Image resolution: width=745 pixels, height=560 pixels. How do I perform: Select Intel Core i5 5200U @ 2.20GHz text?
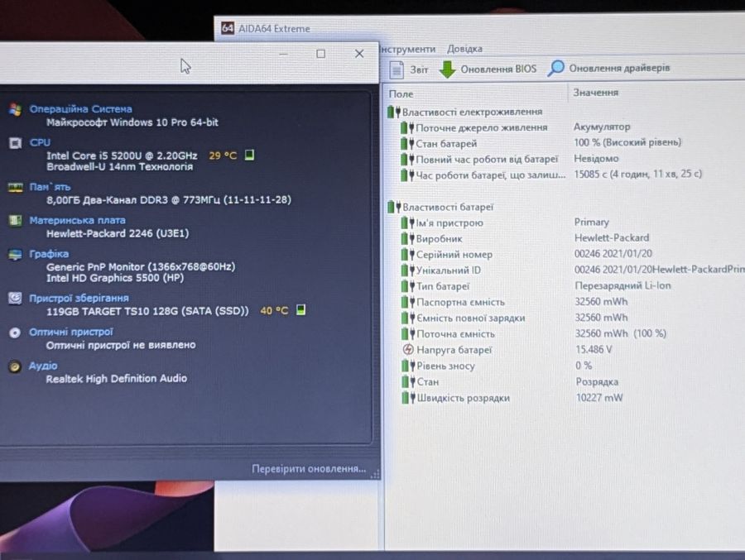(122, 156)
